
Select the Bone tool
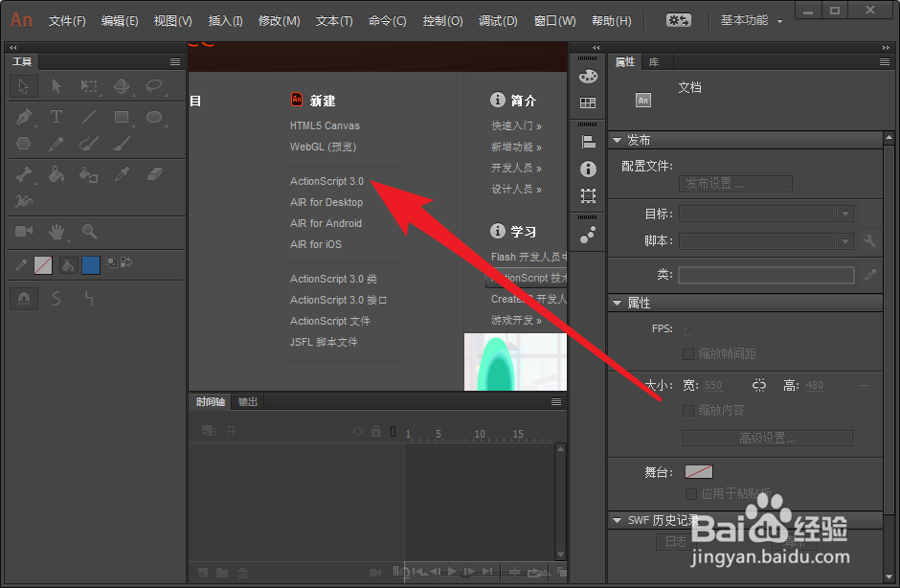(x=24, y=174)
